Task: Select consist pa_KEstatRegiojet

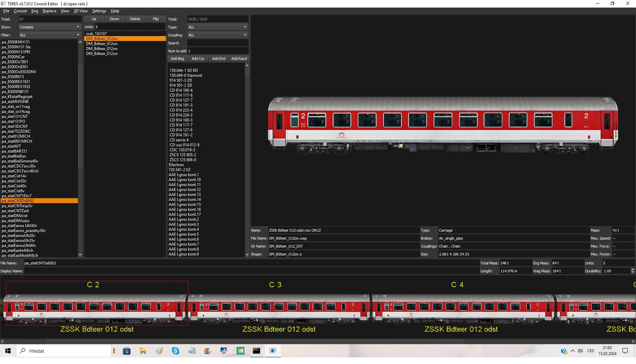Action: (x=39, y=97)
